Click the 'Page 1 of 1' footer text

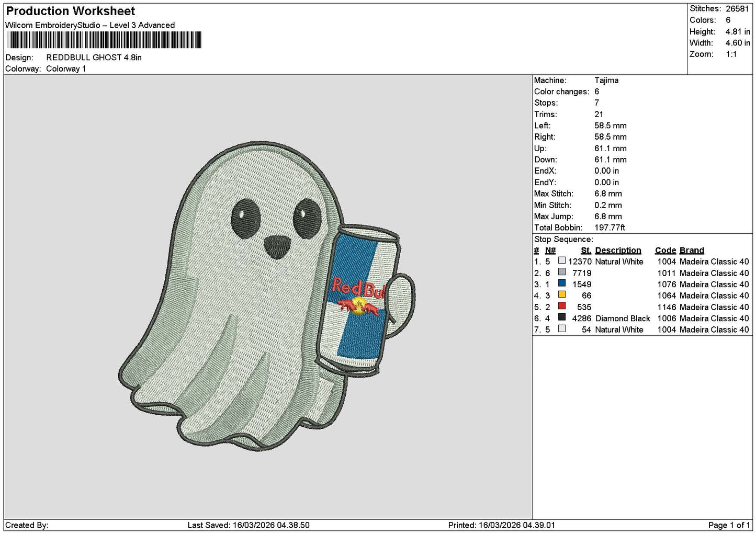click(x=729, y=525)
